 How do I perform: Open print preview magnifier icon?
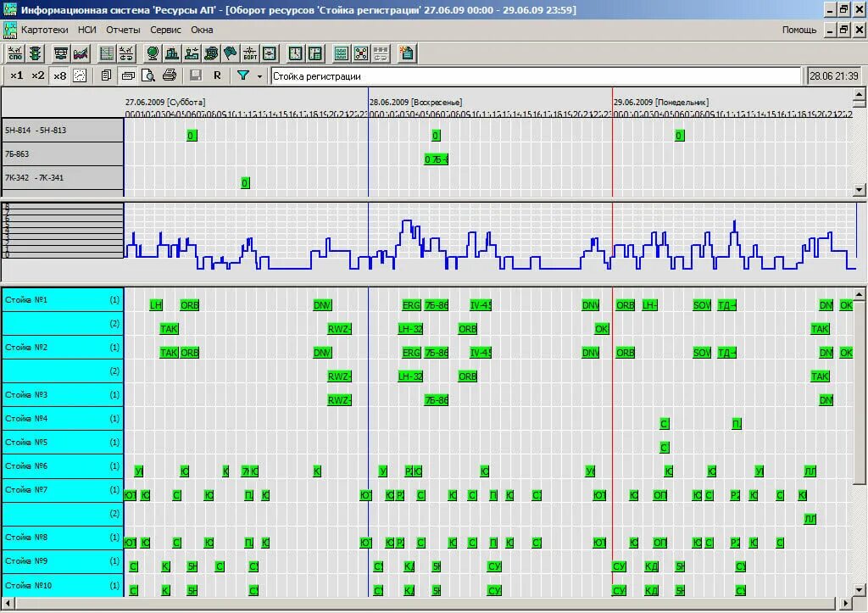pyautogui.click(x=148, y=75)
